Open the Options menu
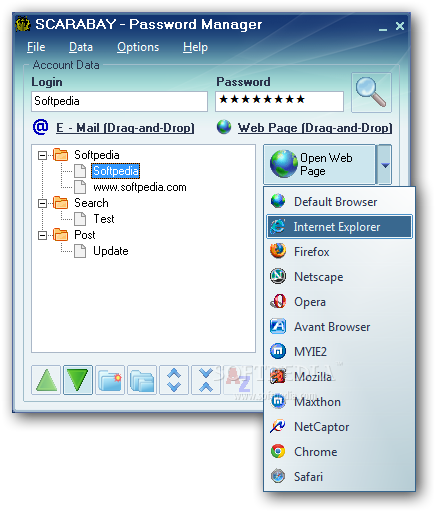This screenshot has height=512, width=436. 138,47
